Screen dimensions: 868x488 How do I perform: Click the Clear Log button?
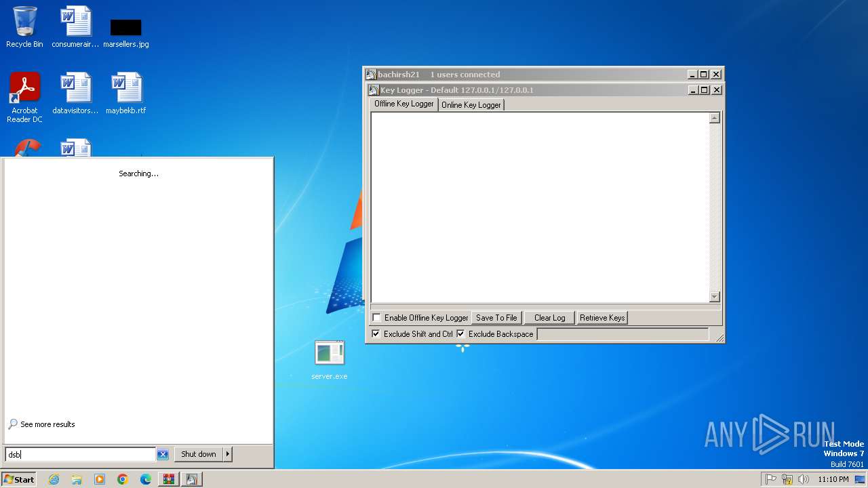549,318
